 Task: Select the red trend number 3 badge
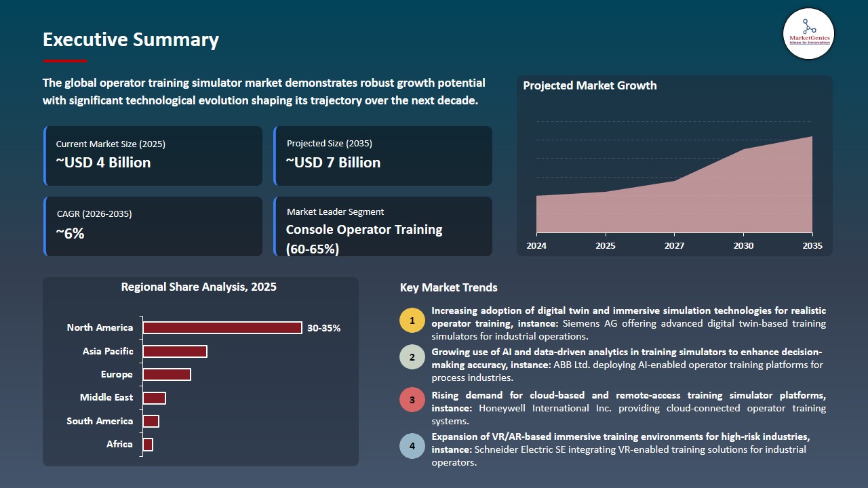point(412,400)
